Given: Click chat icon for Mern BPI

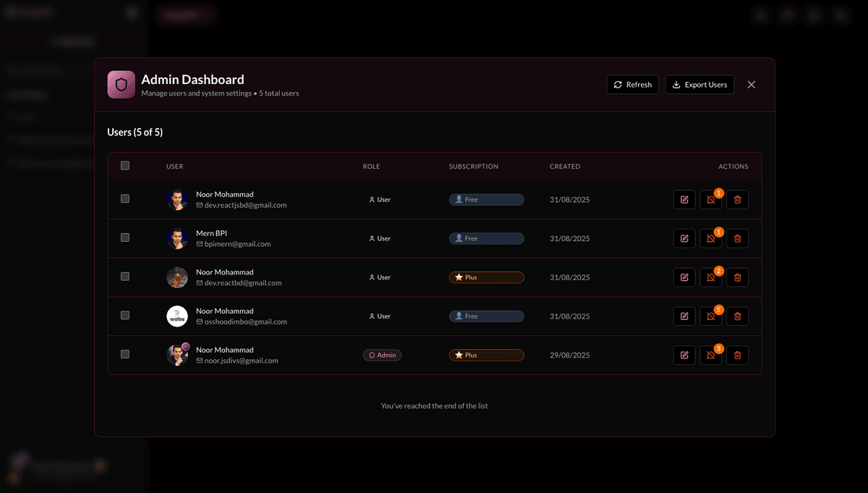Looking at the screenshot, I should pyautogui.click(x=710, y=239).
